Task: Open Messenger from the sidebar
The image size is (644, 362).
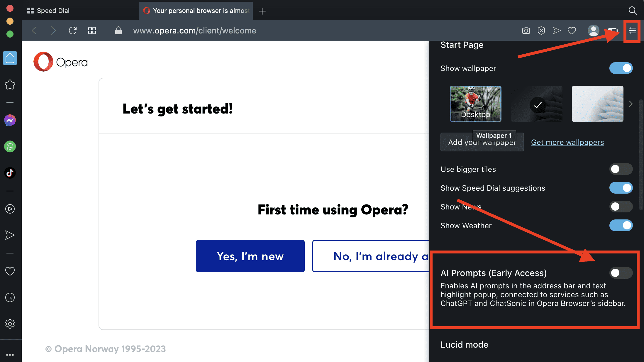Action: point(10,120)
